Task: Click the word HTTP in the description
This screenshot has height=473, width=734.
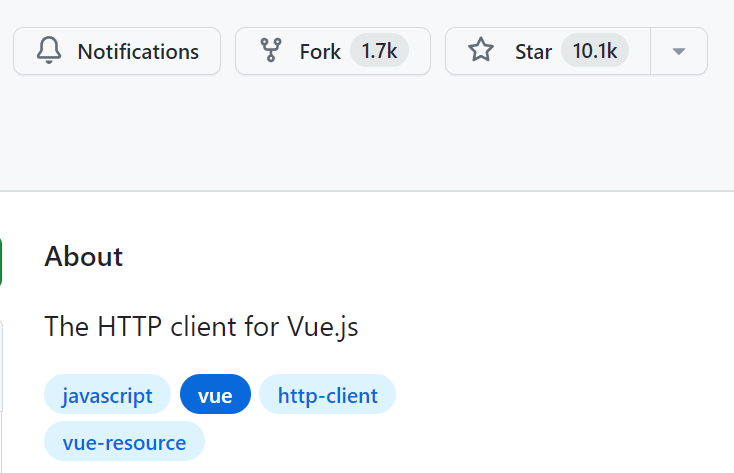Action: point(122,326)
